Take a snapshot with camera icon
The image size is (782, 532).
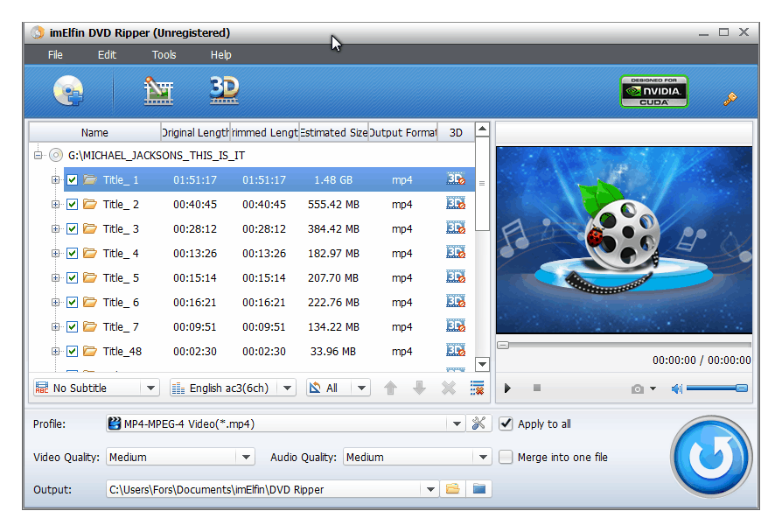pos(637,388)
